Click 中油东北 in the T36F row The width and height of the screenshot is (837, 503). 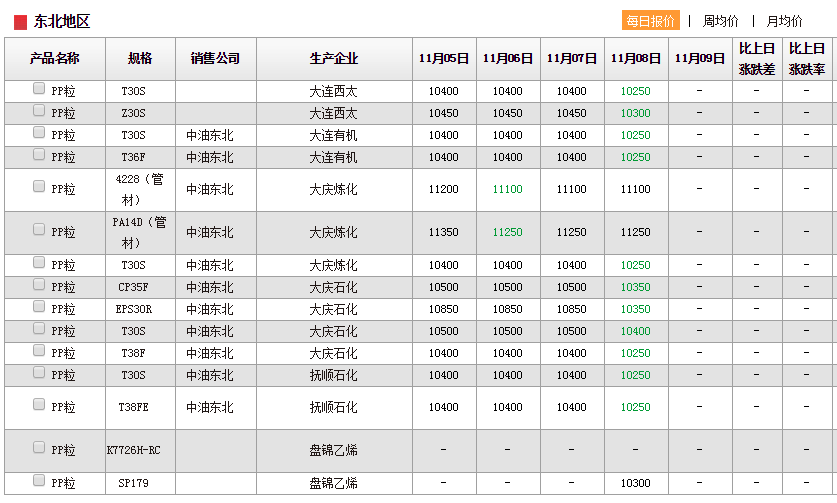[210, 158]
